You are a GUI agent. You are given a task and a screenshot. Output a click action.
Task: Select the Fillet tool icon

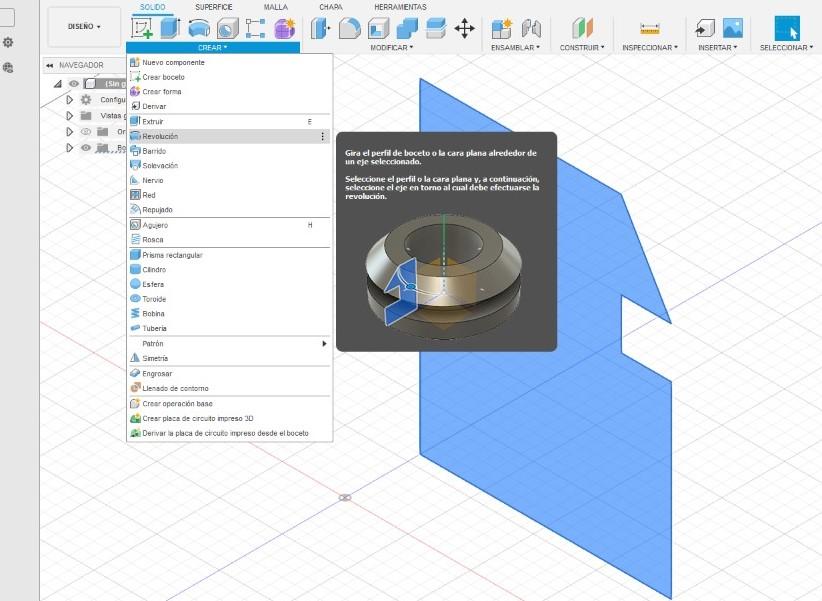click(350, 28)
